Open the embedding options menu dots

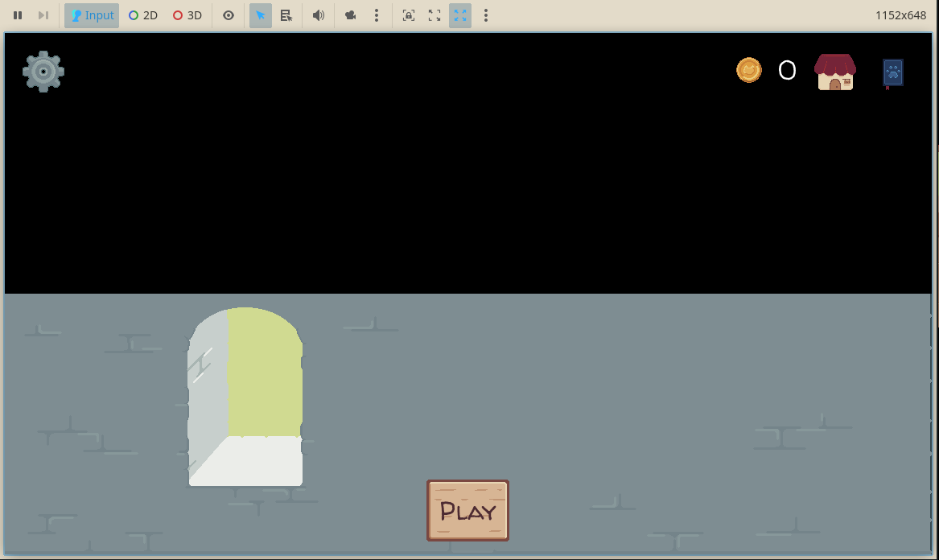pyautogui.click(x=485, y=15)
